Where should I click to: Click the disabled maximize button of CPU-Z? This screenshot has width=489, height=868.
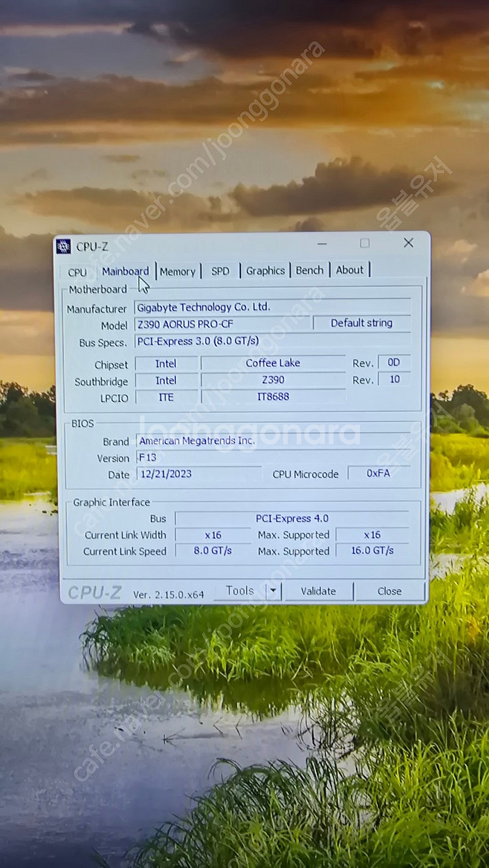[x=364, y=243]
